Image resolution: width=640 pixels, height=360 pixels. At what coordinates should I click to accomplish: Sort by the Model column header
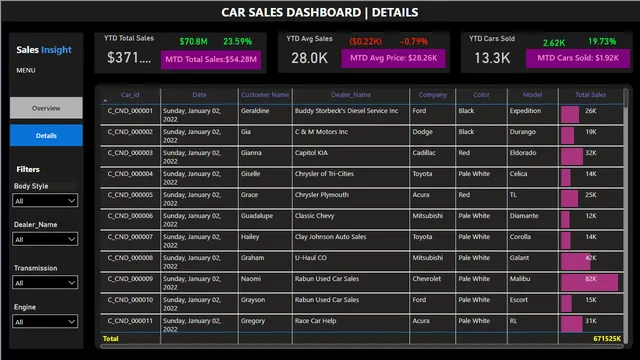click(533, 95)
